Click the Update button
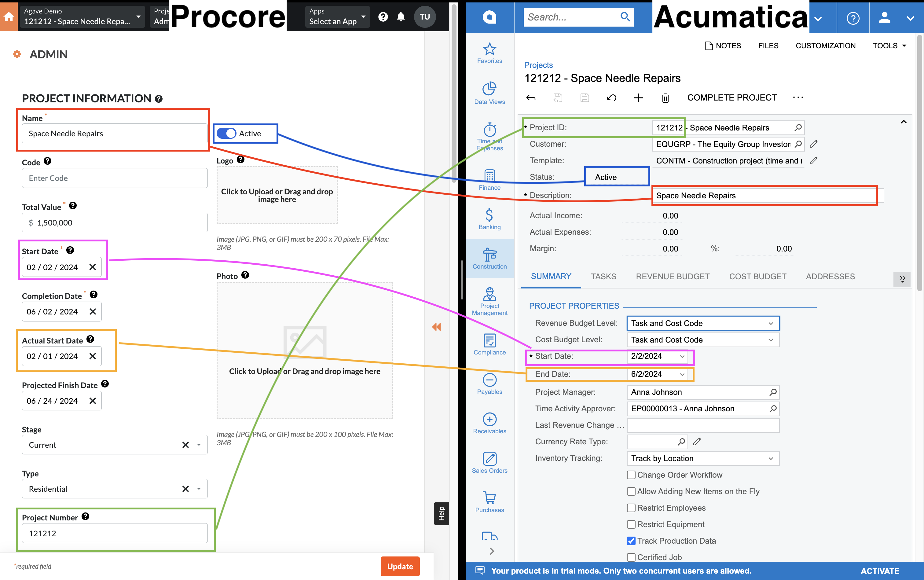 pos(400,566)
